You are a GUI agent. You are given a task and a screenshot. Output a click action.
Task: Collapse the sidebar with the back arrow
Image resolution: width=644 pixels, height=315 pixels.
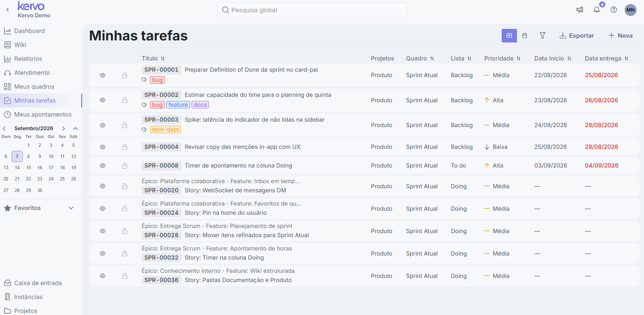point(7,10)
